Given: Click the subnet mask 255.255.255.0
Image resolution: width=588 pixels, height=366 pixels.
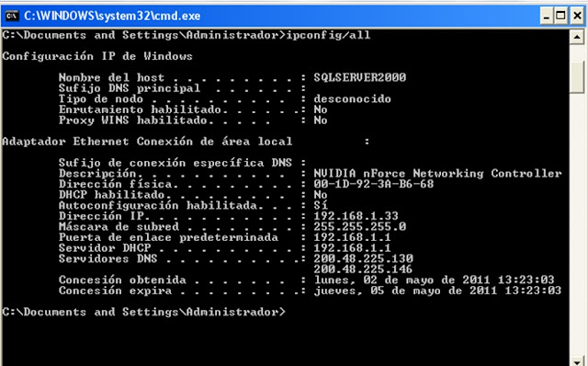Looking at the screenshot, I should tap(360, 226).
